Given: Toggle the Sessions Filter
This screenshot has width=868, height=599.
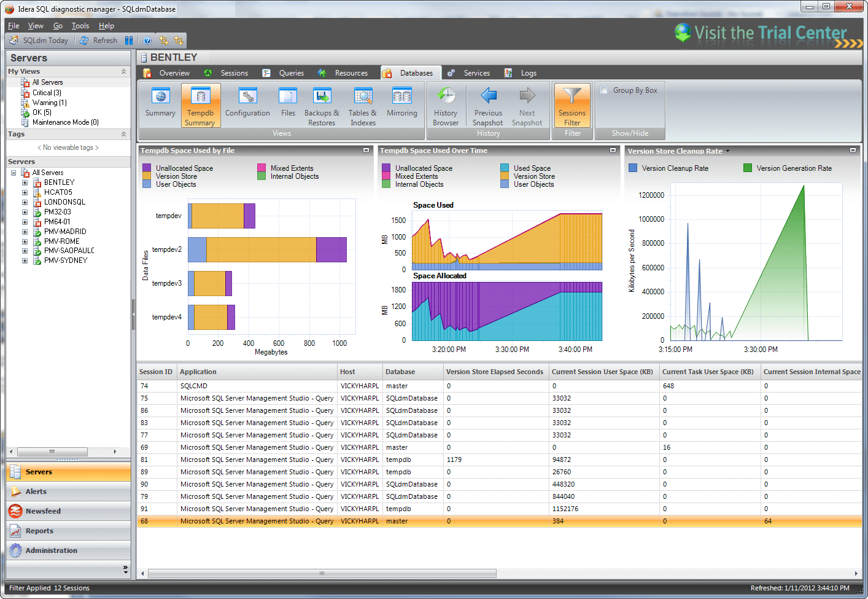Looking at the screenshot, I should click(x=572, y=104).
